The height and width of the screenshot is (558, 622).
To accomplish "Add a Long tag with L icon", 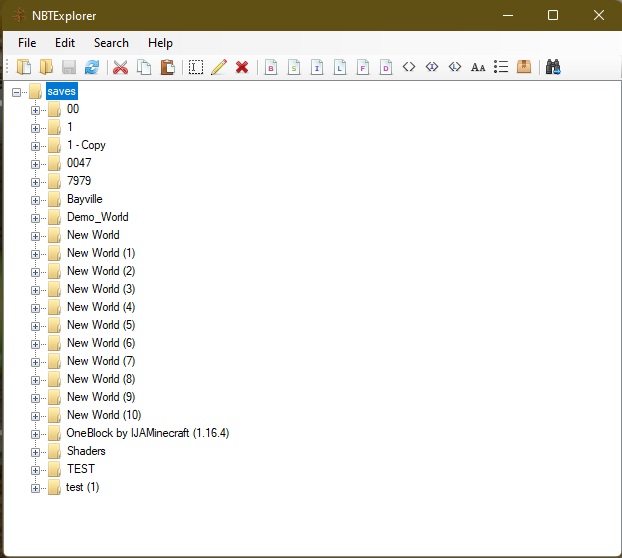I will coord(340,67).
